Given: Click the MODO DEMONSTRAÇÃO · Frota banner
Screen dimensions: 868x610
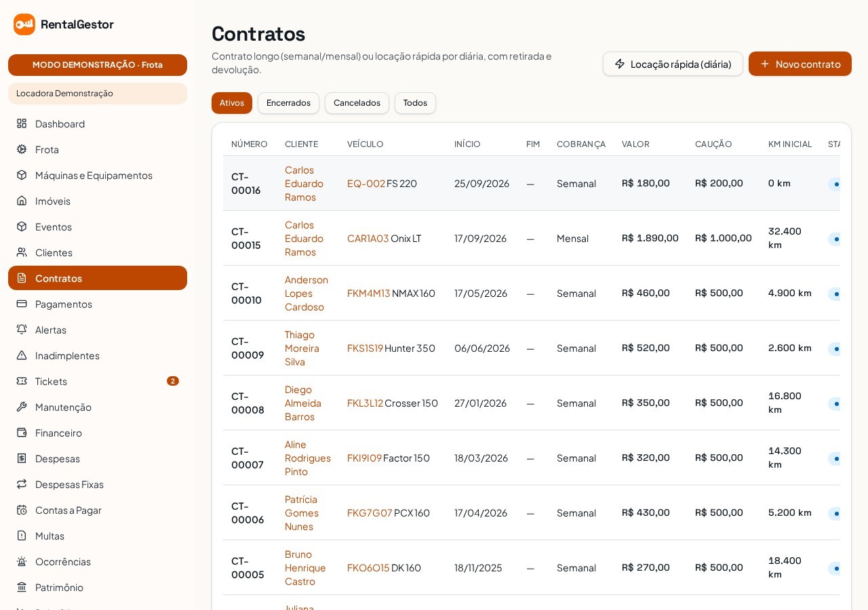Looking at the screenshot, I should coord(98,65).
